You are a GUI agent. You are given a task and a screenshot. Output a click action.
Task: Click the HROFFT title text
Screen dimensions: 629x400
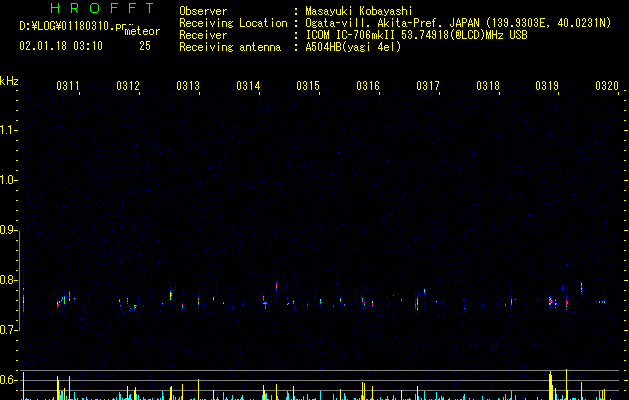102,8
